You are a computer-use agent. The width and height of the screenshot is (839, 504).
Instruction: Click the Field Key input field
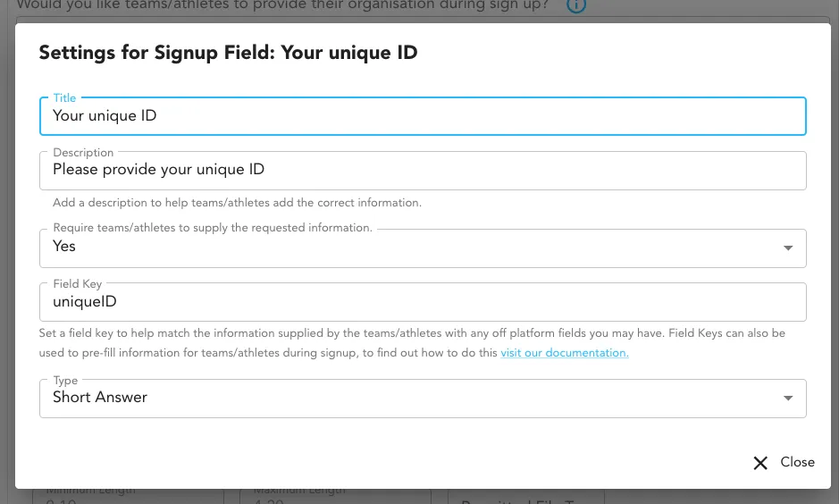pyautogui.click(x=423, y=302)
